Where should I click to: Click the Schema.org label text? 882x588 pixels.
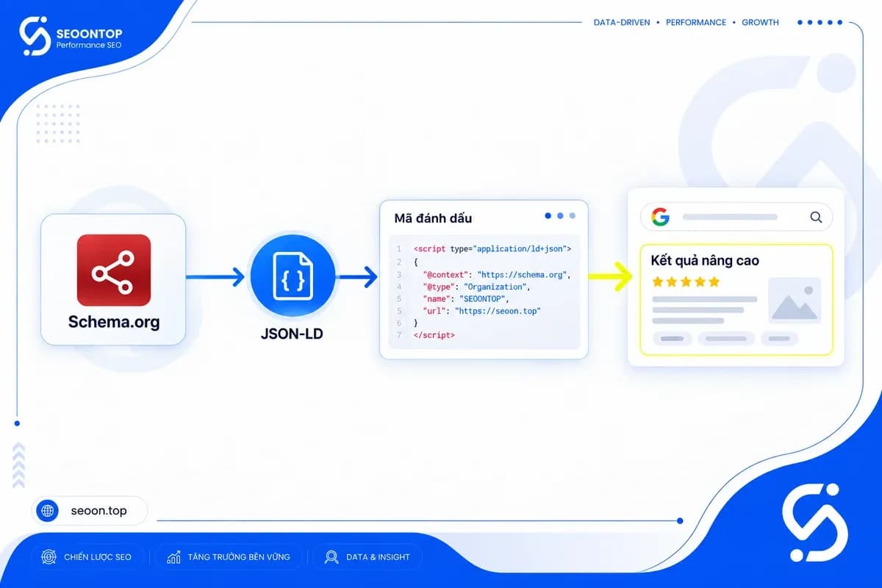coord(114,321)
